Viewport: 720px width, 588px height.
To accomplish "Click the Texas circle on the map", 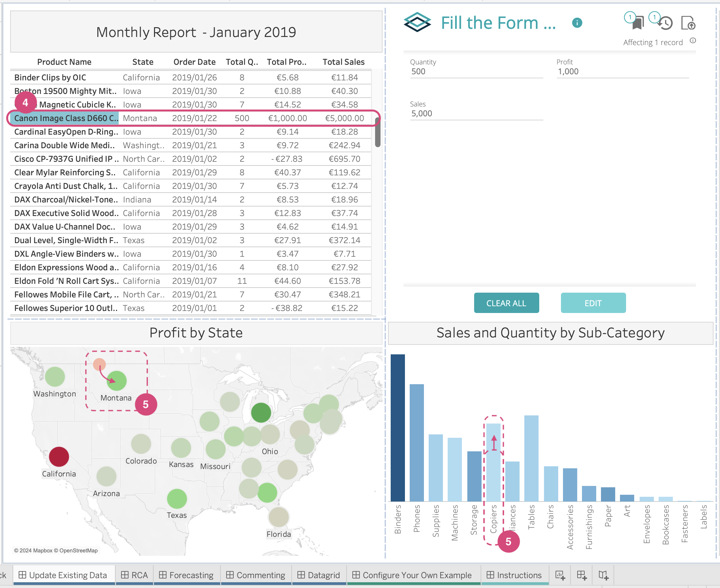I will pyautogui.click(x=177, y=498).
